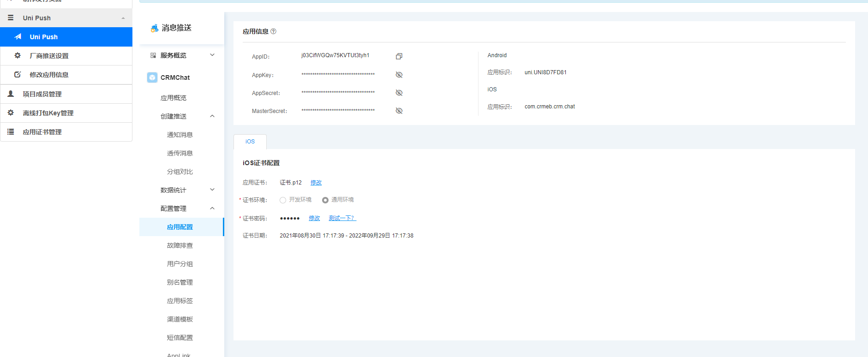Click the AppID value j03CifWGQw75KVTUt3tyh1
Viewport: 868px width, 357px height.
click(x=335, y=55)
